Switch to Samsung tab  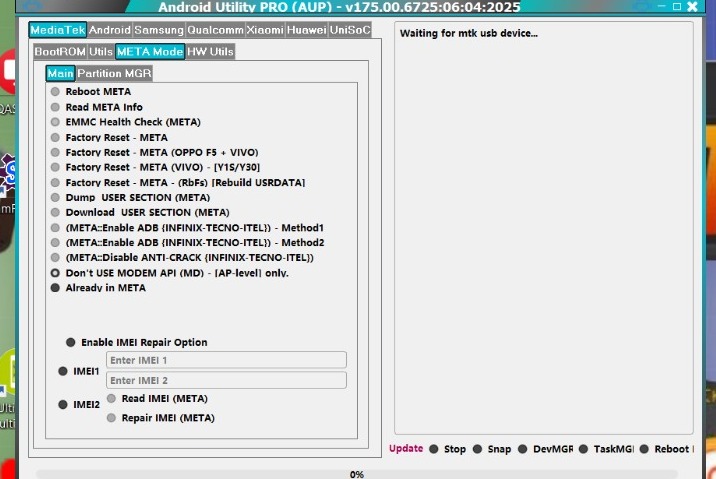tap(159, 30)
